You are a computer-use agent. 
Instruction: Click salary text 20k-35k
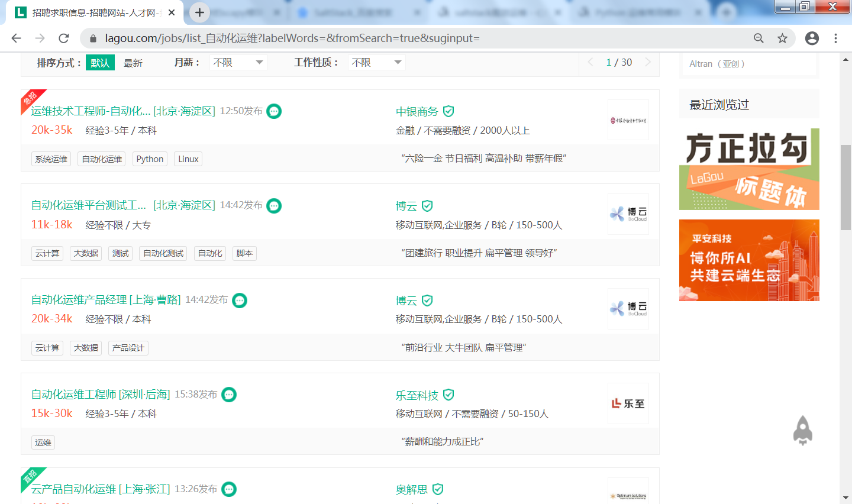click(x=52, y=130)
